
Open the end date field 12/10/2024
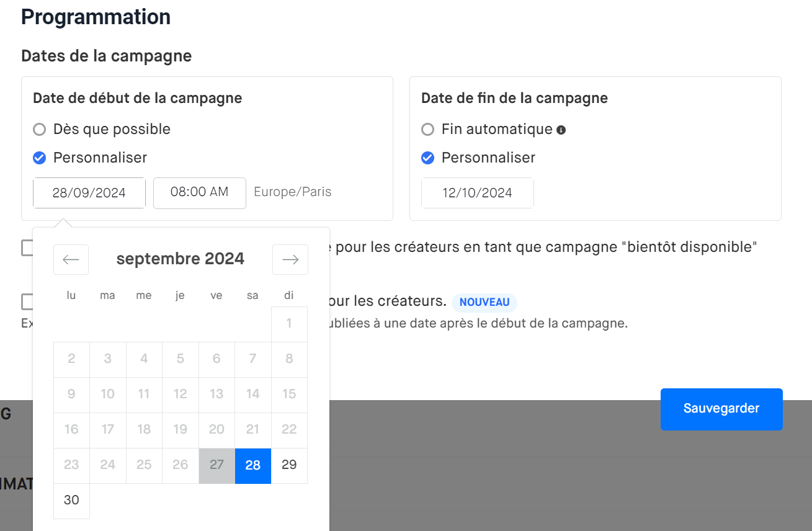point(477,193)
